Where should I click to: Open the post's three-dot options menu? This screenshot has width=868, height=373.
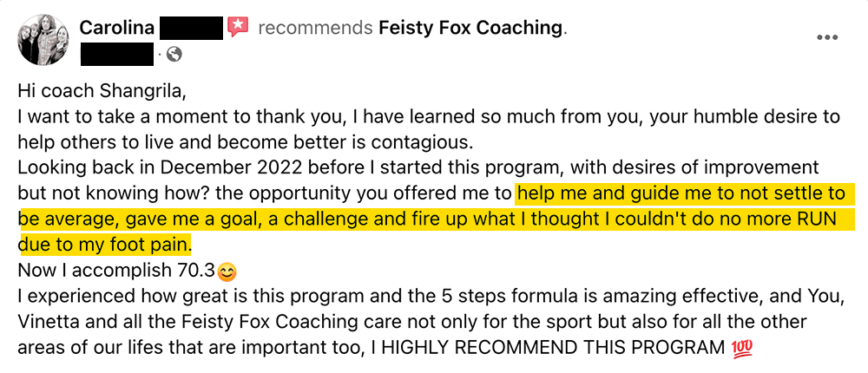coord(827,38)
